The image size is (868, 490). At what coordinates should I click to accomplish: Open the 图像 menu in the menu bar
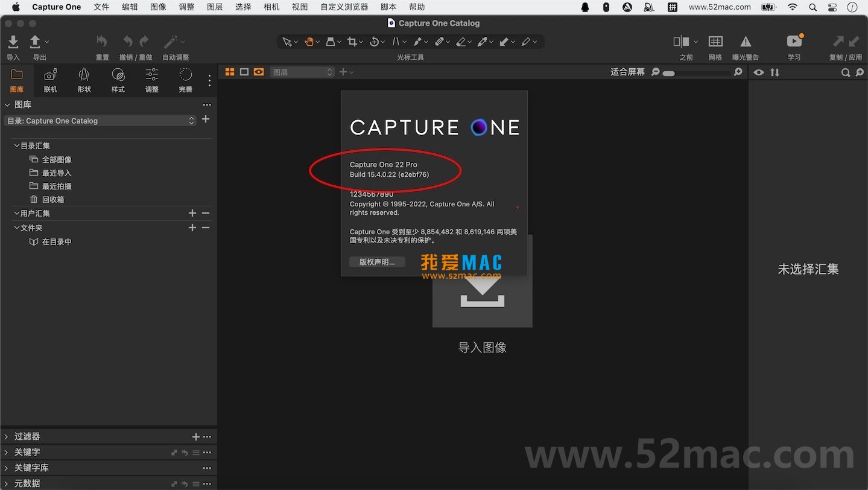pos(157,7)
